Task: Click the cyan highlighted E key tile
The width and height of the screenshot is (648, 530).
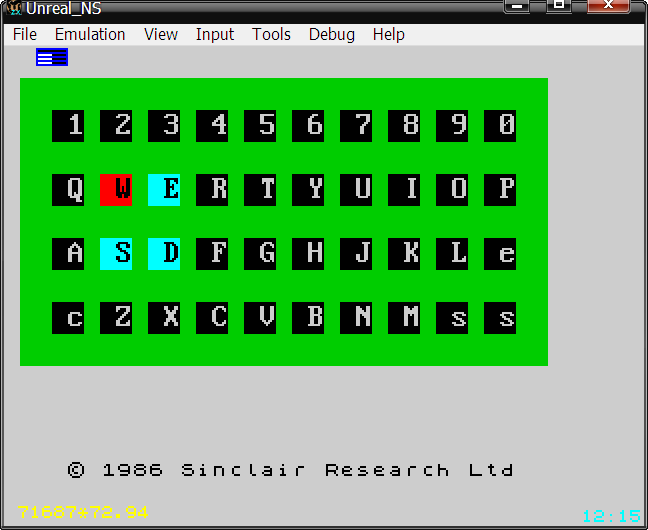Action: click(x=164, y=190)
